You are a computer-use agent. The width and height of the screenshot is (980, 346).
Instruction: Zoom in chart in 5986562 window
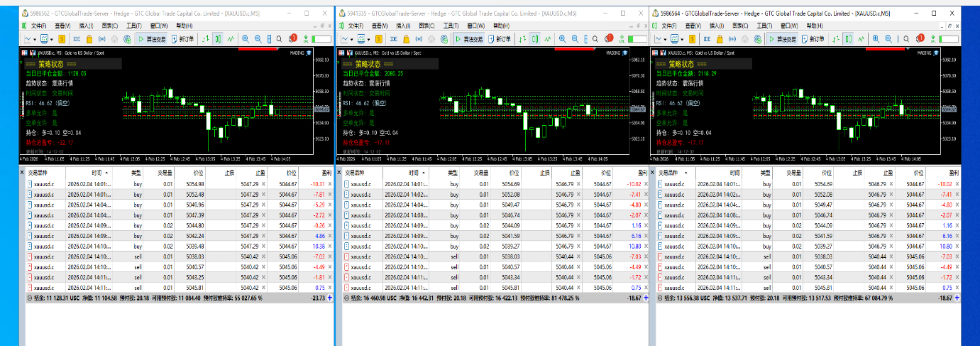coord(246,38)
